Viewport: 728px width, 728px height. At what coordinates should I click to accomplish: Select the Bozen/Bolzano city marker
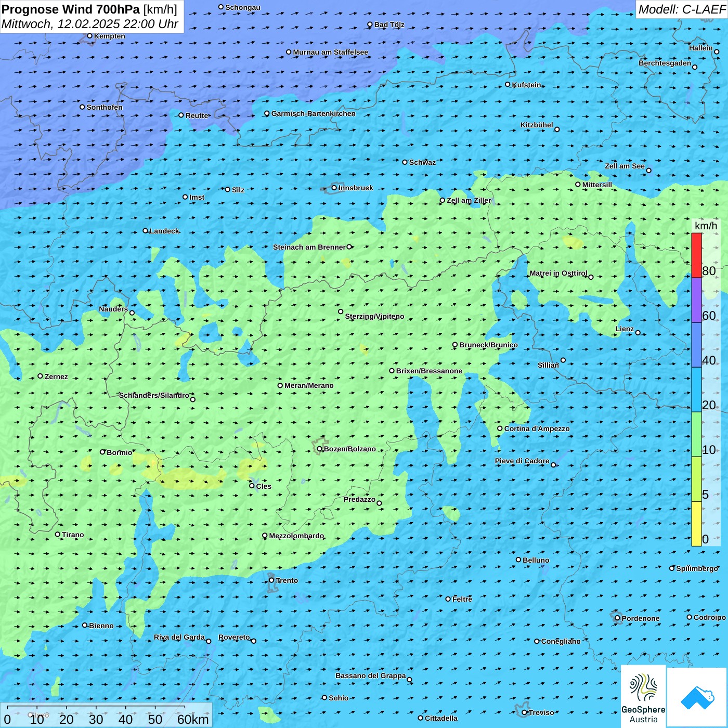[x=319, y=449]
